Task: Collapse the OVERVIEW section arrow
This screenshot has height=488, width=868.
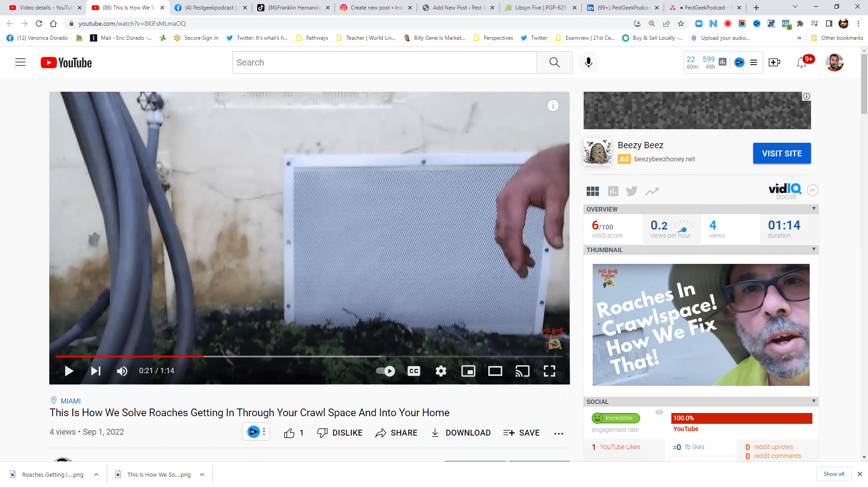Action: click(814, 209)
